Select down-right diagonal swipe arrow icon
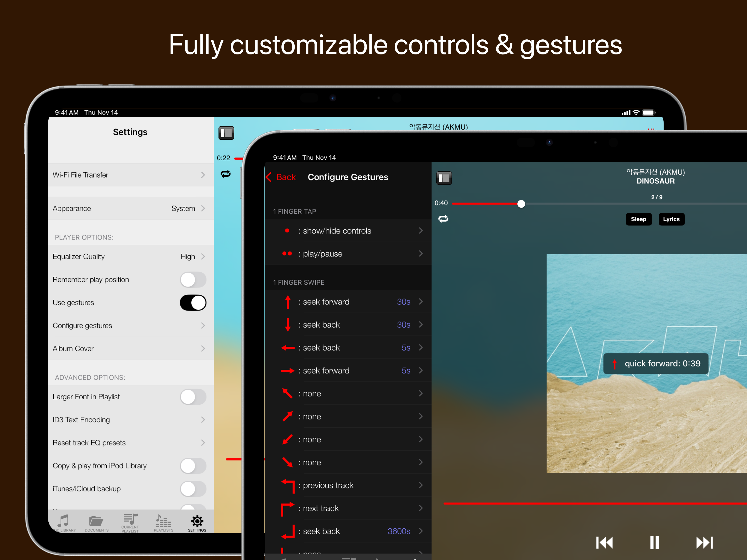 [287, 462]
